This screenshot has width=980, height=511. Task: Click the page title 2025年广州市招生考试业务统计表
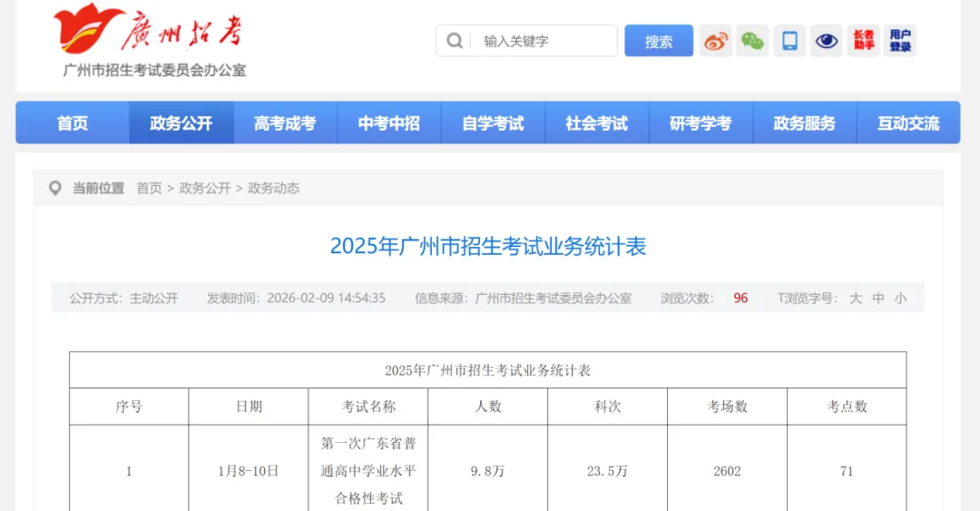(x=488, y=247)
